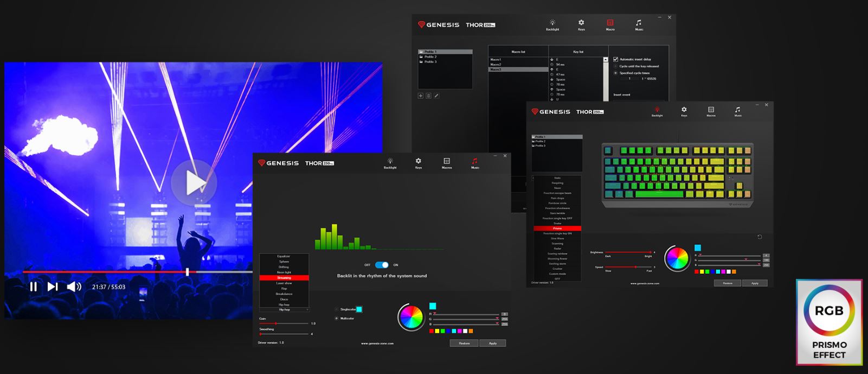Choose Laser show from music effects list
The image size is (868, 374).
pyautogui.click(x=284, y=283)
